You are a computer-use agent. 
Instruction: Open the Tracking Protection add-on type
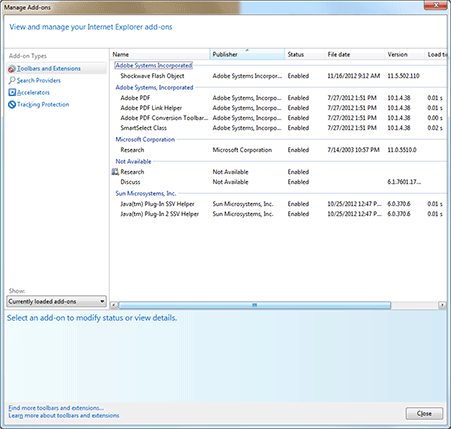pyautogui.click(x=43, y=104)
